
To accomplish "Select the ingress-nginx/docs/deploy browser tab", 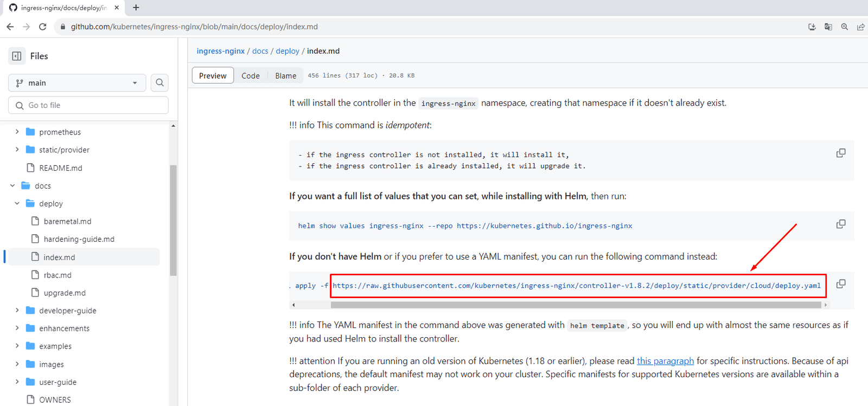I will (64, 8).
